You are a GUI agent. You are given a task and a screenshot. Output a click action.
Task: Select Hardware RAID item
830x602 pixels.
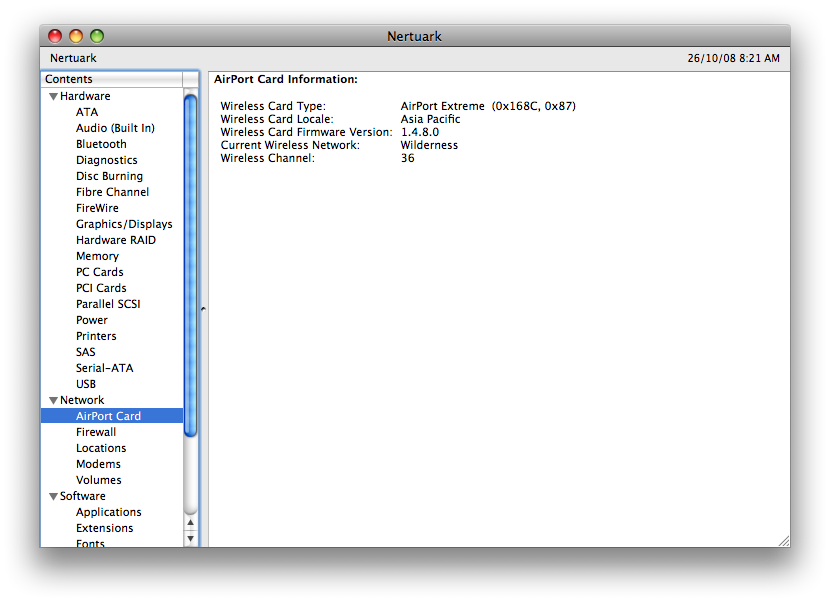point(116,240)
